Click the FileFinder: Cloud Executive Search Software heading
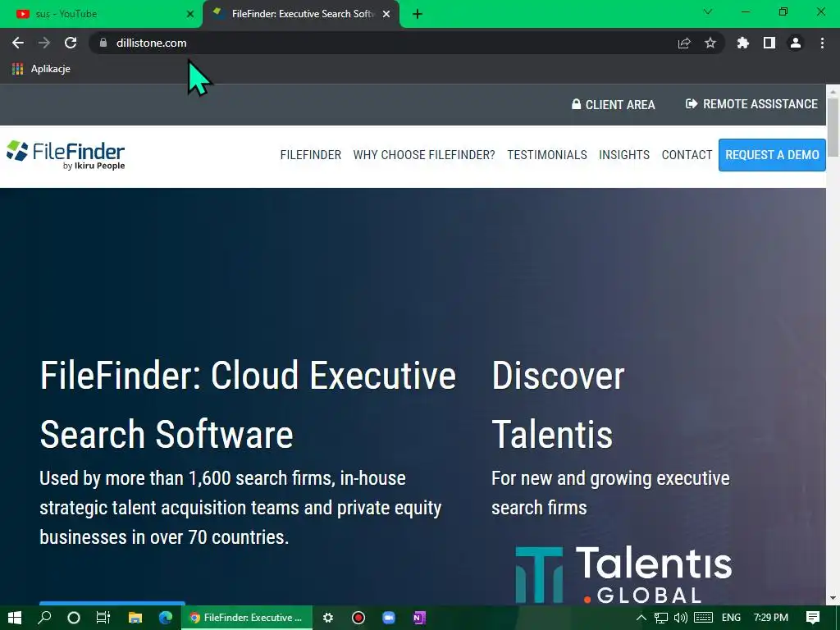840x630 pixels. [248, 405]
